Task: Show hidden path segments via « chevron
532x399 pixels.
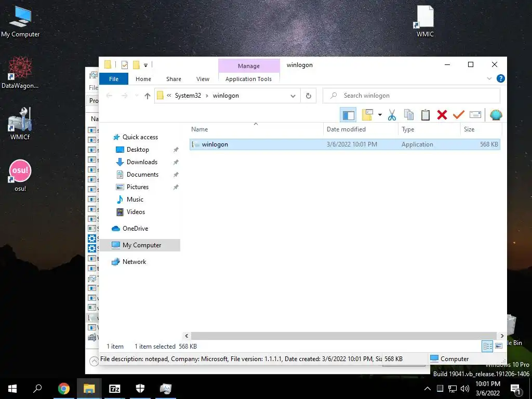Action: click(x=169, y=96)
